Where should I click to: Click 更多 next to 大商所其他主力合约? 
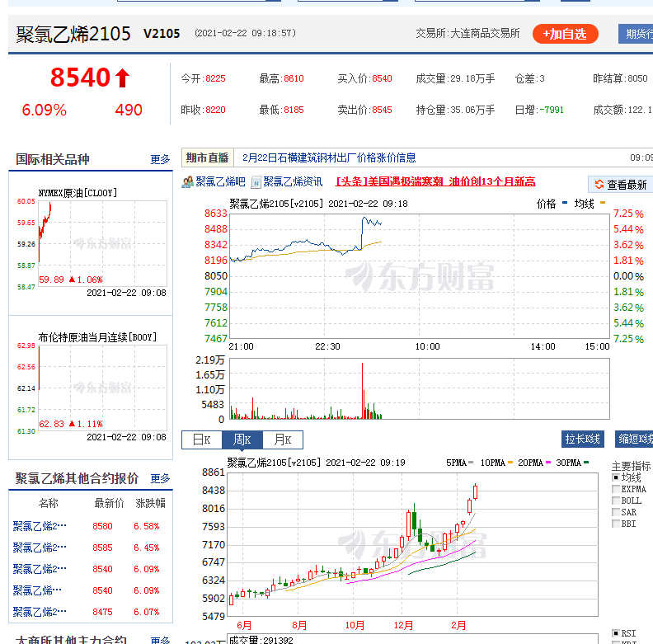click(160, 640)
